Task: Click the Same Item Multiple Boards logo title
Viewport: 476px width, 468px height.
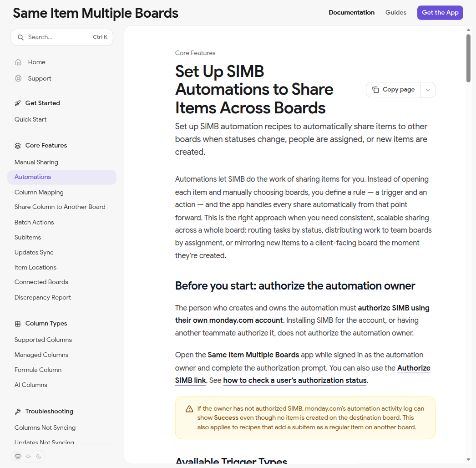Action: pyautogui.click(x=96, y=13)
